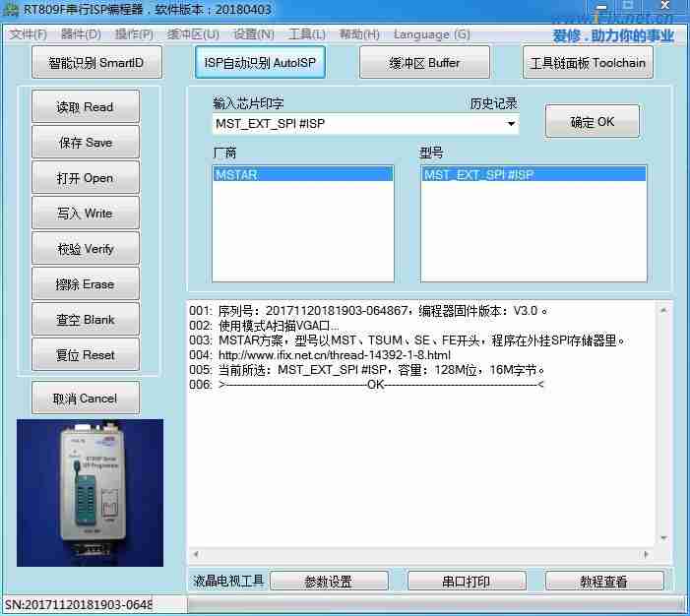Click log line 003 about MSTAR方案
Image resolution: width=690 pixels, height=616 pixels.
click(408, 340)
